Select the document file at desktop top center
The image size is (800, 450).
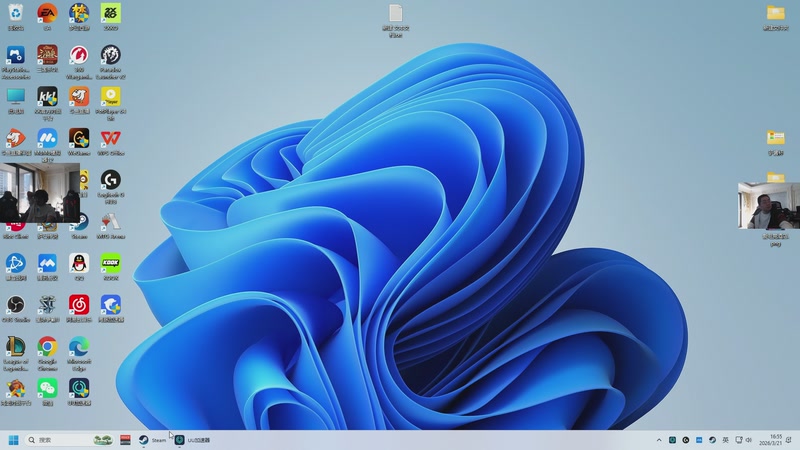[x=395, y=20]
